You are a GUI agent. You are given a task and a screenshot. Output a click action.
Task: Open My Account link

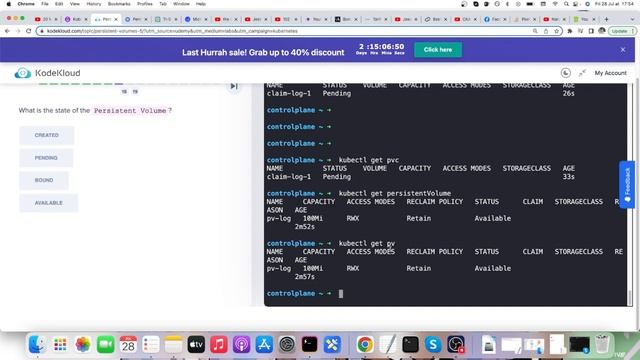[x=610, y=73]
